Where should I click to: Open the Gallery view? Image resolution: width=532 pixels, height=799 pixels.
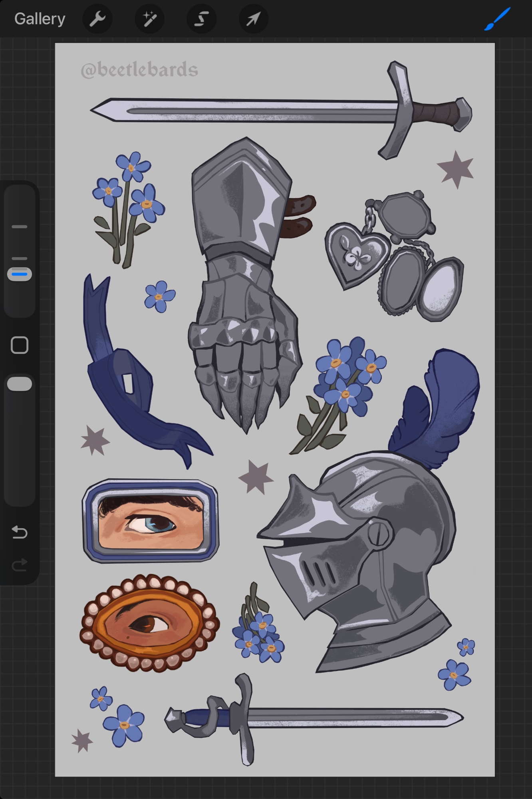click(x=40, y=19)
